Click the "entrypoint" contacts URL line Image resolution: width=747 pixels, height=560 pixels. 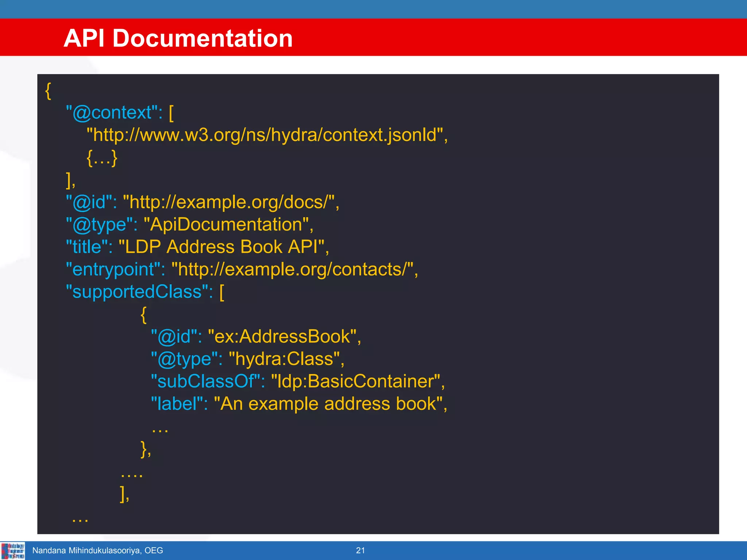242,270
